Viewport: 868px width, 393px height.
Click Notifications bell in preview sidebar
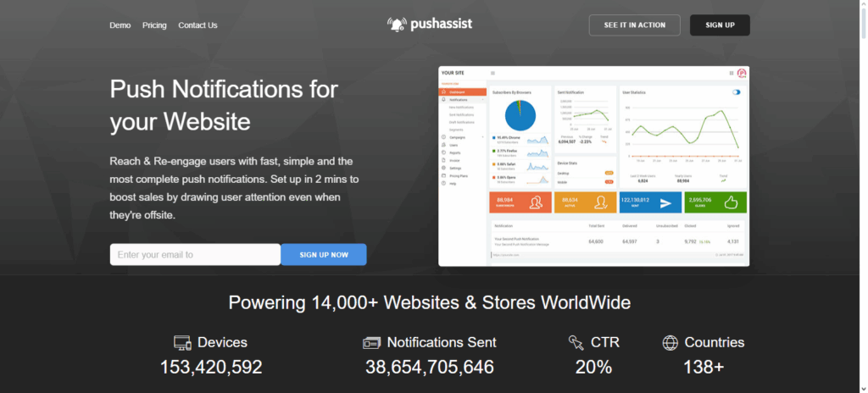443,100
